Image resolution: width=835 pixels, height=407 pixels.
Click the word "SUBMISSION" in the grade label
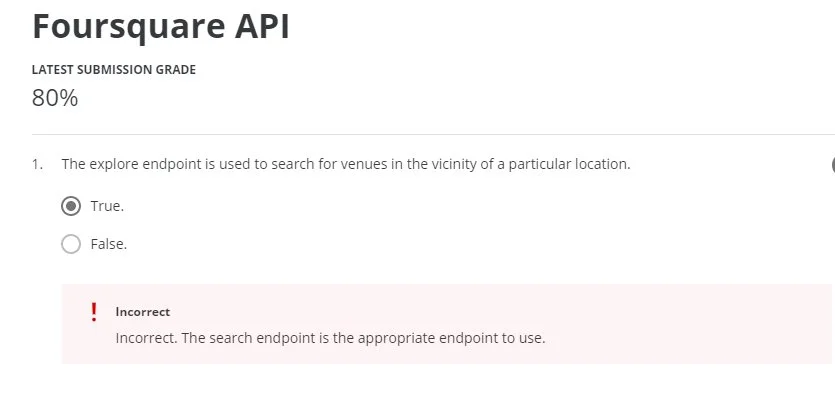tap(114, 70)
